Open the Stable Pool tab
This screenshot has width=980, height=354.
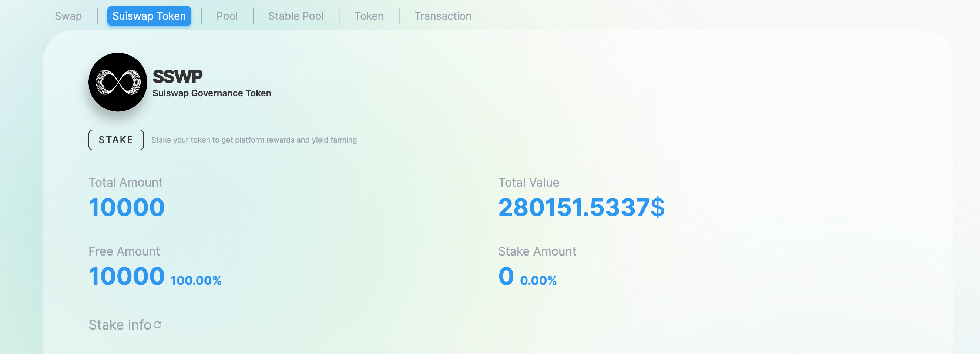[296, 16]
